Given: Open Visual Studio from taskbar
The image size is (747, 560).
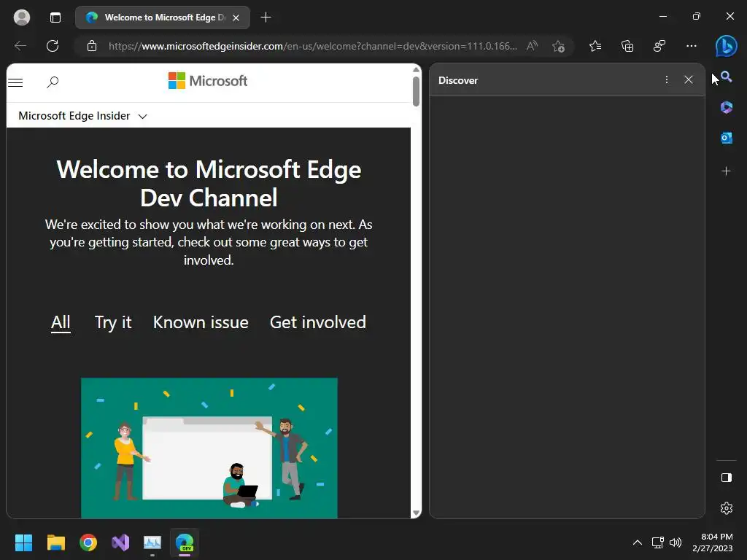Looking at the screenshot, I should [x=120, y=542].
